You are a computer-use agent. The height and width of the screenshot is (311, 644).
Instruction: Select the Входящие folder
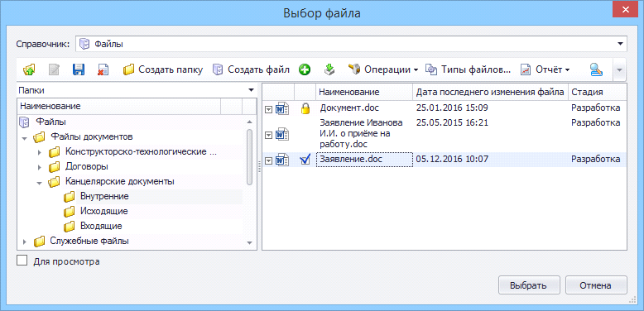tap(101, 226)
